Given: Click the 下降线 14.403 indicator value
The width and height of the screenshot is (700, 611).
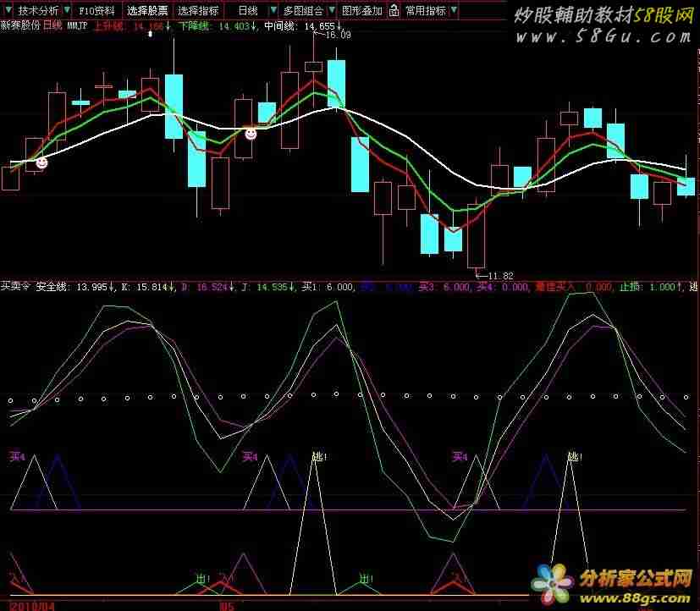Looking at the screenshot, I should [x=218, y=26].
